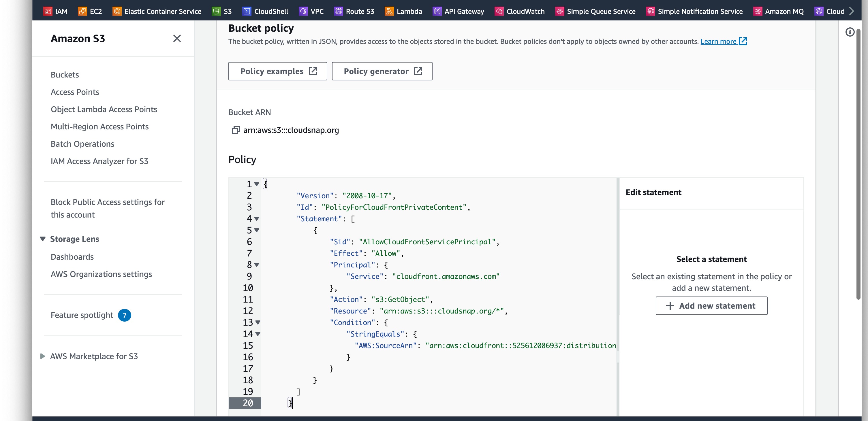The height and width of the screenshot is (421, 868).
Task: Click the Resource arn cloudsnap.org/* value
Action: [441, 311]
